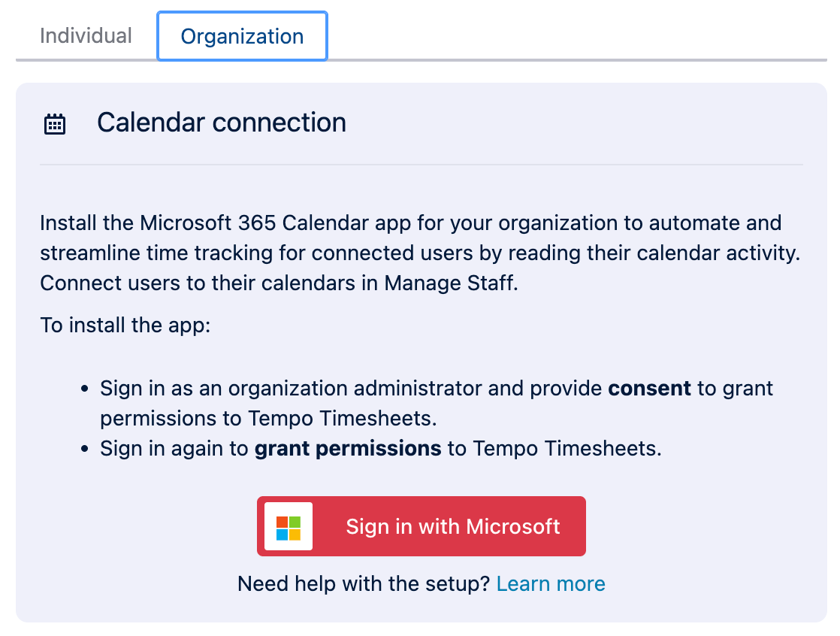Open the Learn more link

[x=551, y=583]
